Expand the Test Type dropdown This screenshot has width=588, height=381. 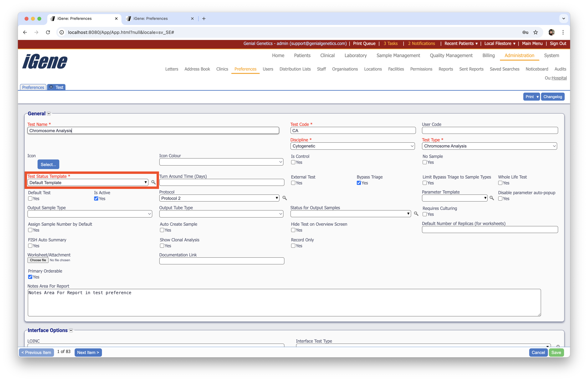tap(489, 146)
